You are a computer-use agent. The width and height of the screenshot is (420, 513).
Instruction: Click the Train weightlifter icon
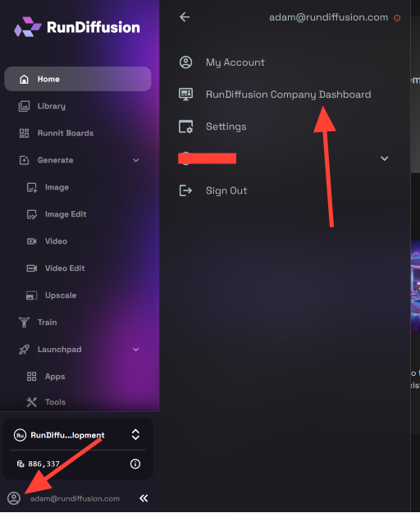(x=24, y=323)
